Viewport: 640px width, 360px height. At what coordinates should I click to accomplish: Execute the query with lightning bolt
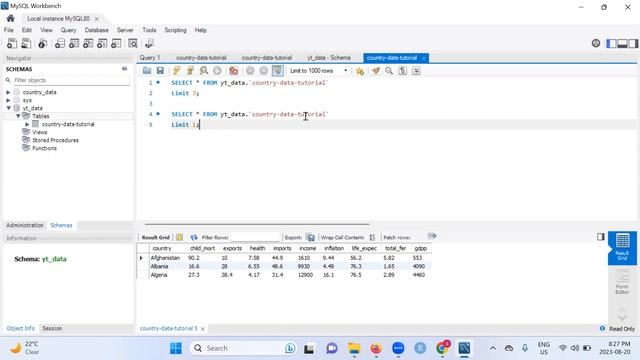pos(176,71)
